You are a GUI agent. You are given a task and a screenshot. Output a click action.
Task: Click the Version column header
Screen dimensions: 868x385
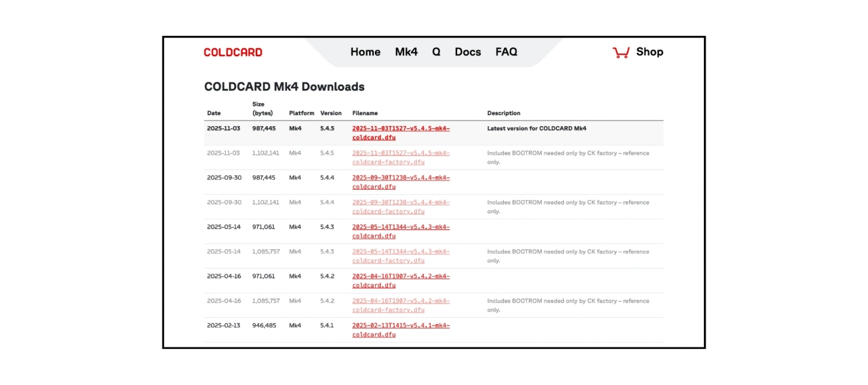pyautogui.click(x=331, y=113)
